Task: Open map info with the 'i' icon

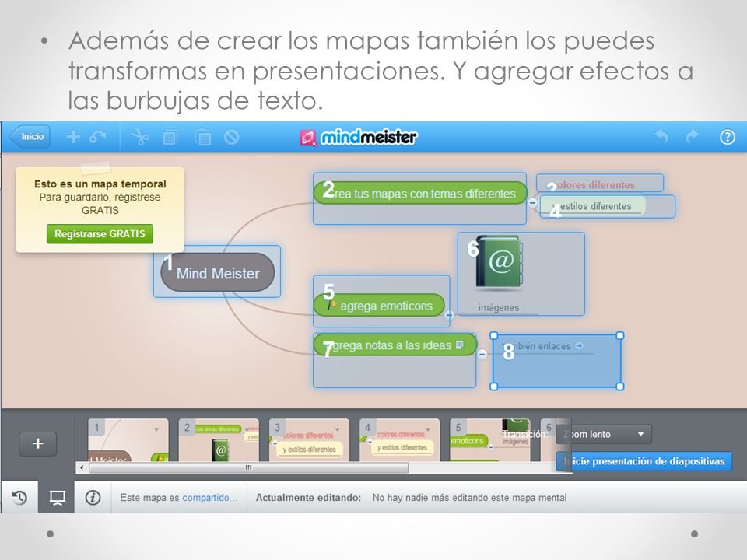Action: pos(93,498)
